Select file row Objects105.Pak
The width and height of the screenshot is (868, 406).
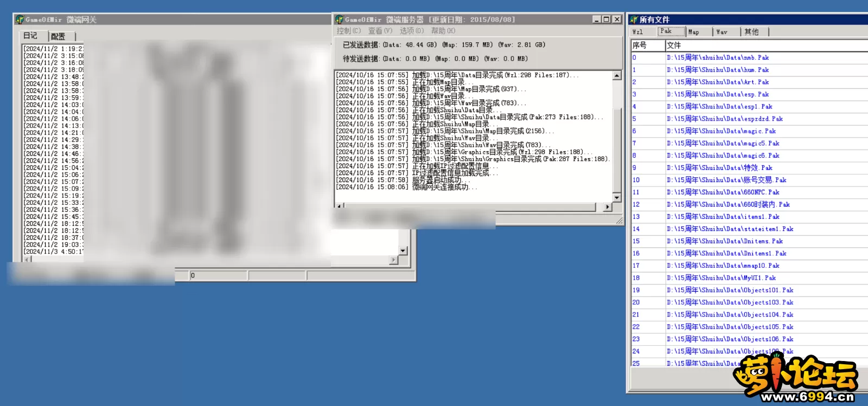[749, 327]
